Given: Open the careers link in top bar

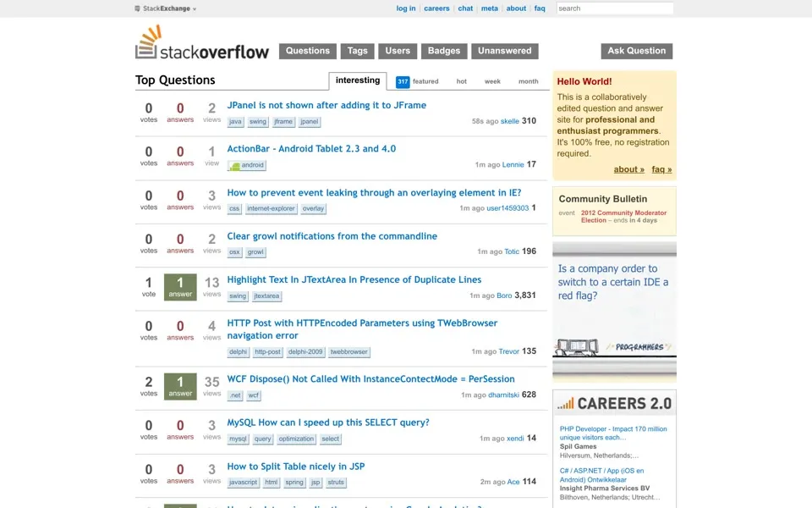Looking at the screenshot, I should tap(436, 8).
